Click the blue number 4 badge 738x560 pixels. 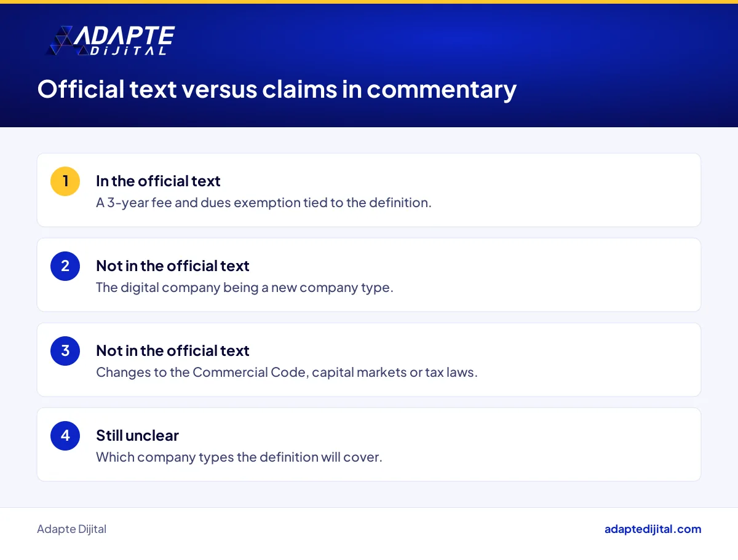65,436
